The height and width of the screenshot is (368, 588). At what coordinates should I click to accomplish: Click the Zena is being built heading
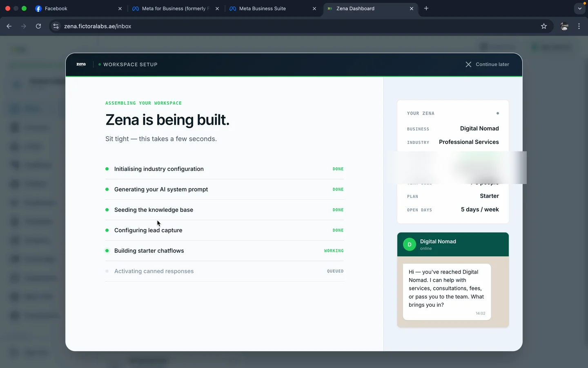coord(167,120)
